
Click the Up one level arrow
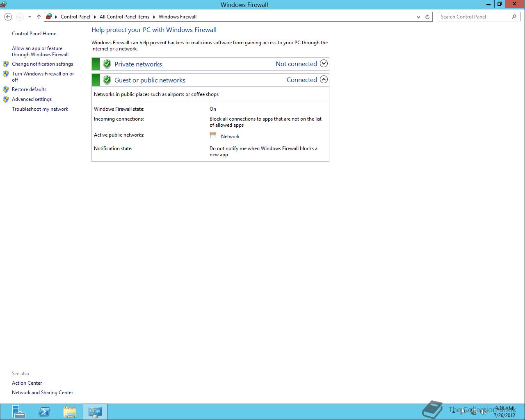click(x=39, y=17)
